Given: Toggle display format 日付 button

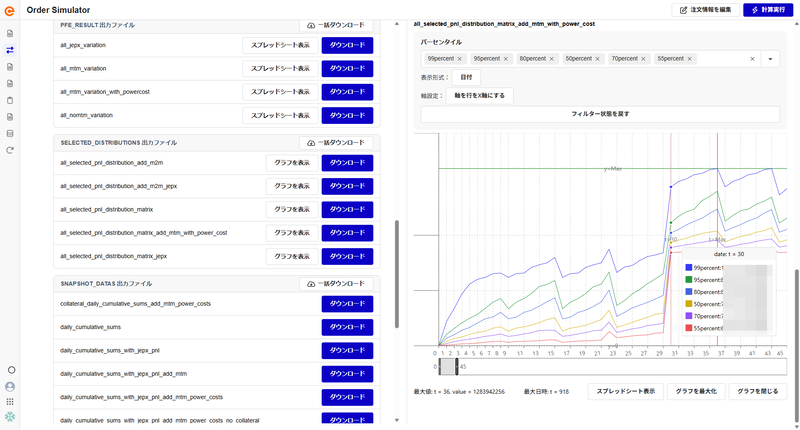Looking at the screenshot, I should pos(466,78).
